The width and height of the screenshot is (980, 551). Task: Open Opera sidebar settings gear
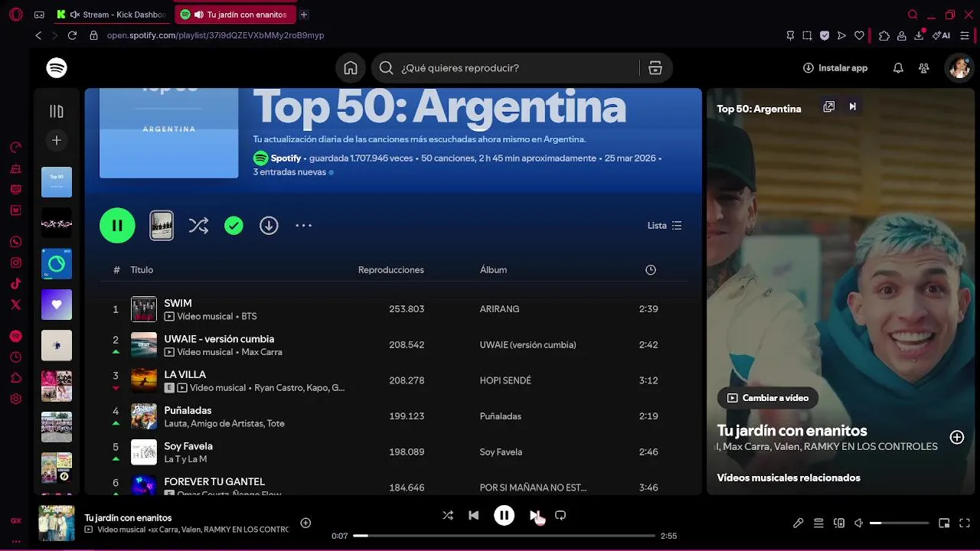[16, 399]
